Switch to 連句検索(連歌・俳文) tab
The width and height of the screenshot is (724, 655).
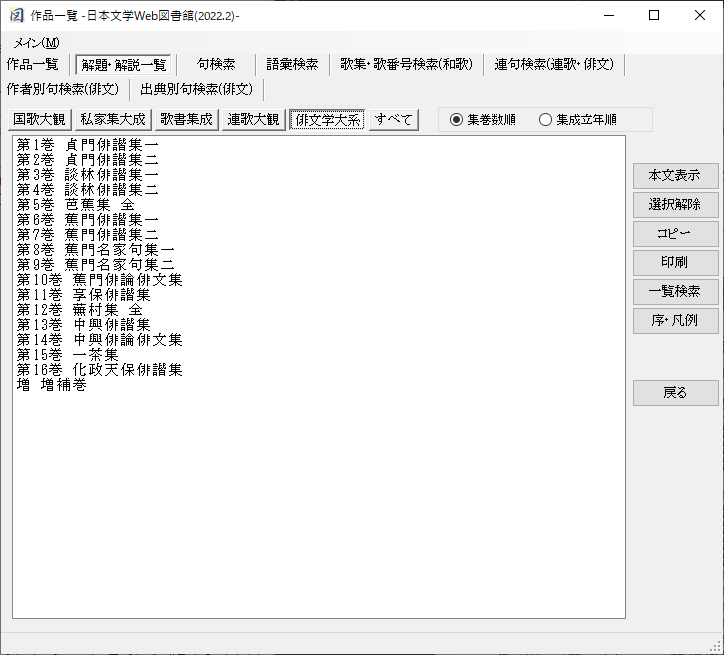tap(554, 64)
